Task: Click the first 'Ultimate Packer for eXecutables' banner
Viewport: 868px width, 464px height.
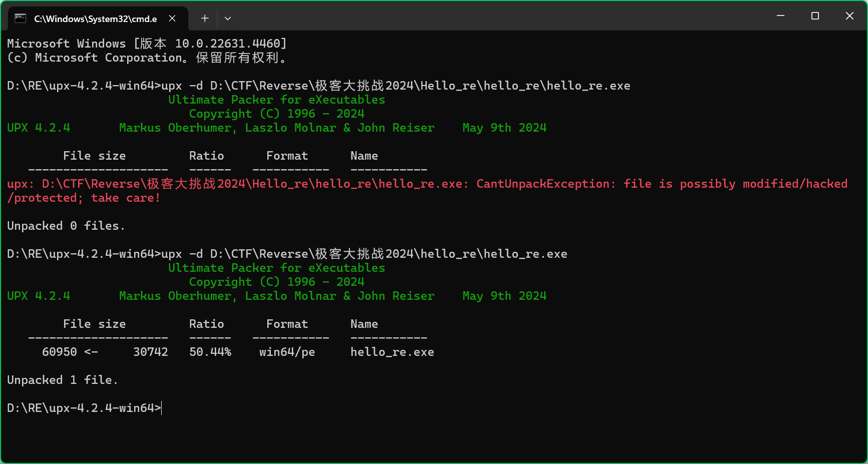Action: click(276, 100)
